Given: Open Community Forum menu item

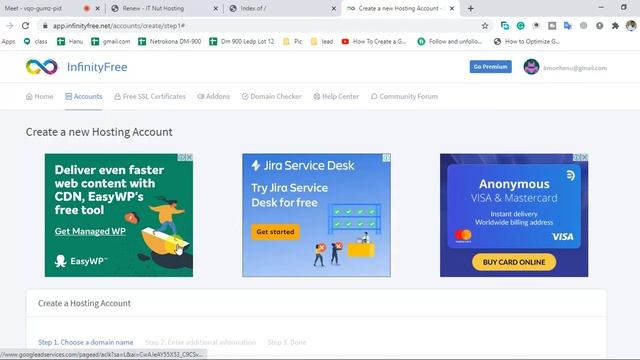Looking at the screenshot, I should pyautogui.click(x=404, y=96).
